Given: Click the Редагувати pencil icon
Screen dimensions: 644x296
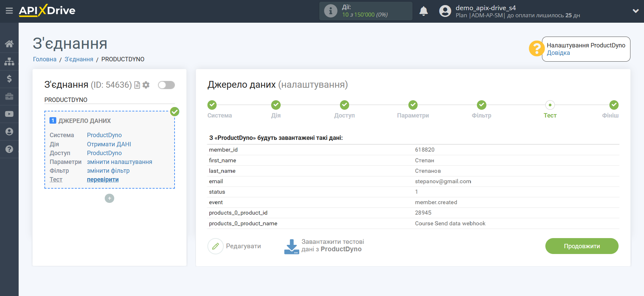Looking at the screenshot, I should [216, 246].
